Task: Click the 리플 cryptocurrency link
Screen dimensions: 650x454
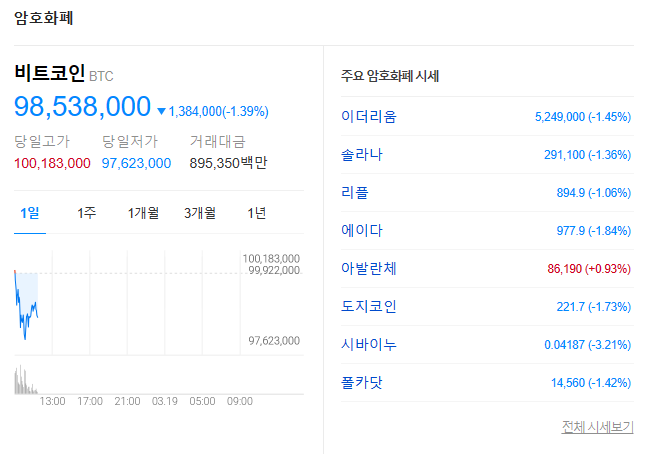Action: 354,192
